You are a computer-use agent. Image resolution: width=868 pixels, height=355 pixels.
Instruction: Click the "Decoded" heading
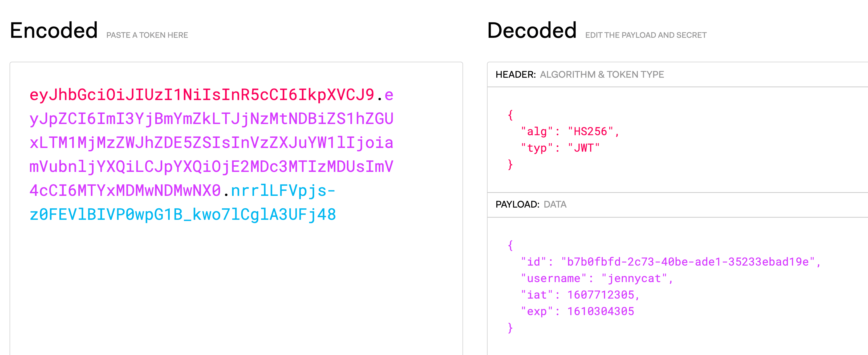pos(532,30)
